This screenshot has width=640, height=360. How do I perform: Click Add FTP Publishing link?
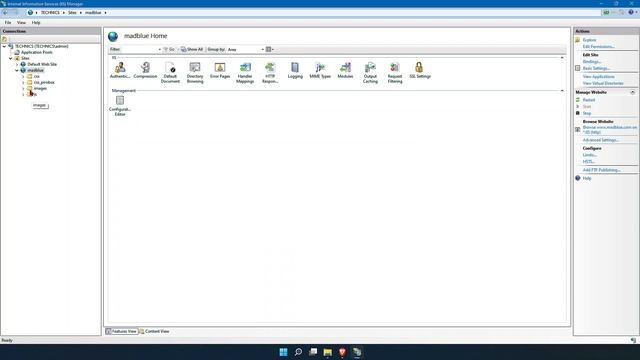click(602, 170)
